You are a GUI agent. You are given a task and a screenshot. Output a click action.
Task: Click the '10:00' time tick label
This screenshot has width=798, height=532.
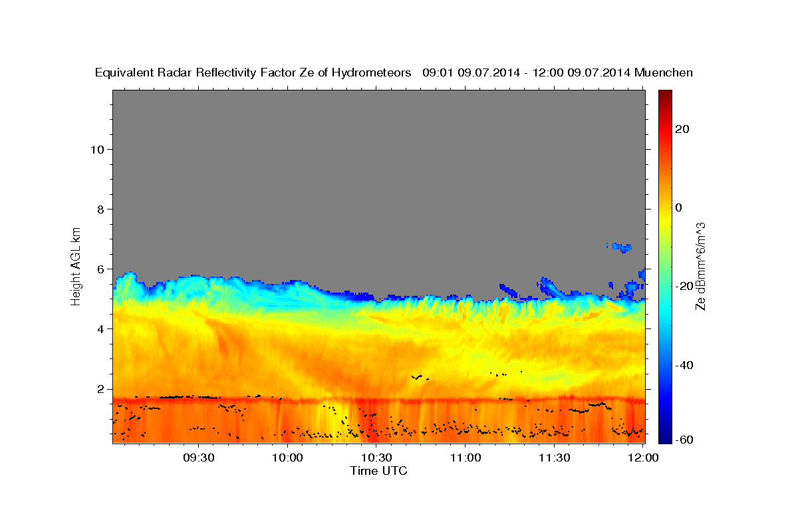click(288, 458)
